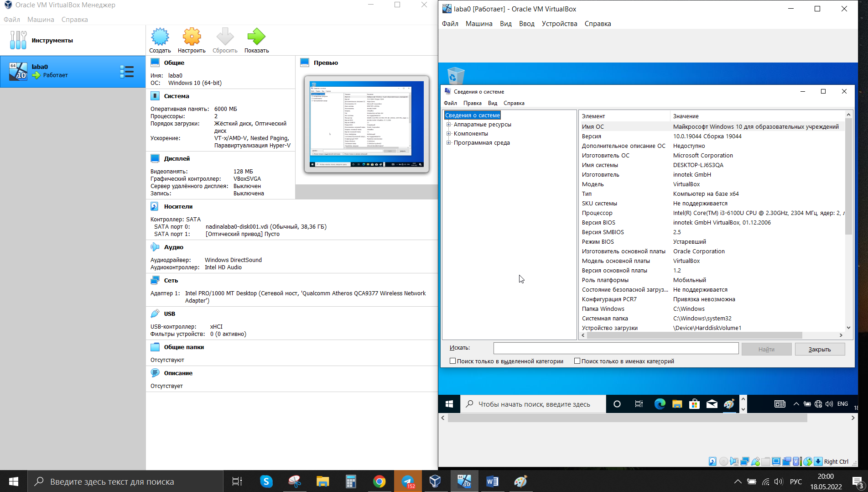Open Microsoft Store in guest taskbar
868x492 pixels.
coord(694,404)
